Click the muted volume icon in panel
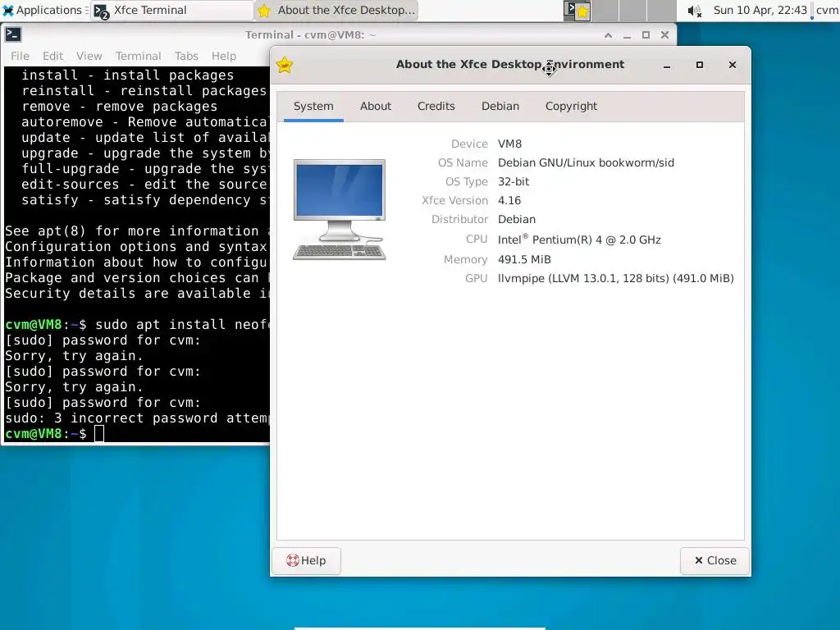Image resolution: width=840 pixels, height=630 pixels. click(694, 11)
